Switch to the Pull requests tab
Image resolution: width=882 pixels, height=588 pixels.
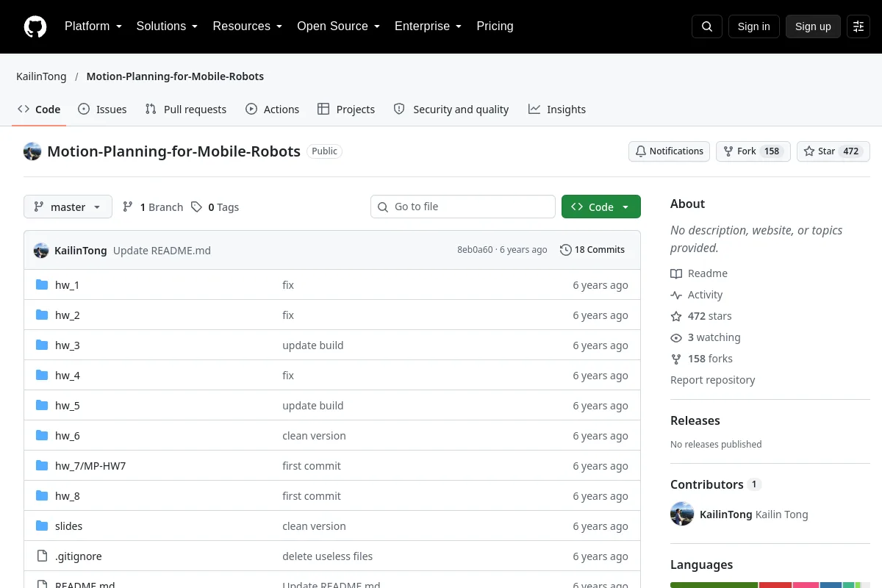tap(186, 110)
